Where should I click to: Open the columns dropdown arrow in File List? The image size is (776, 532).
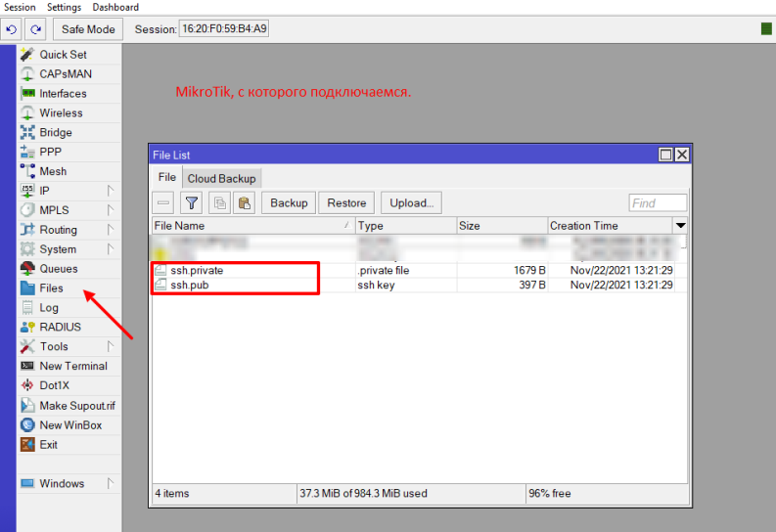click(680, 226)
